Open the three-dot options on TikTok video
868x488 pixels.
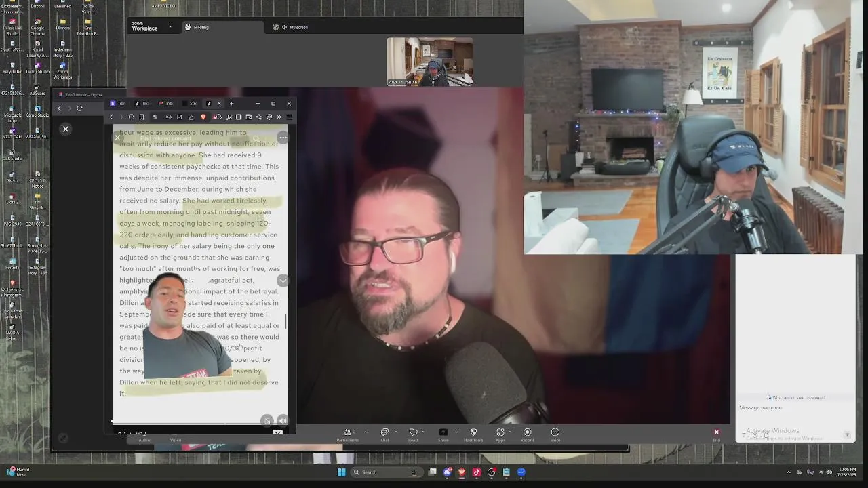coord(283,138)
